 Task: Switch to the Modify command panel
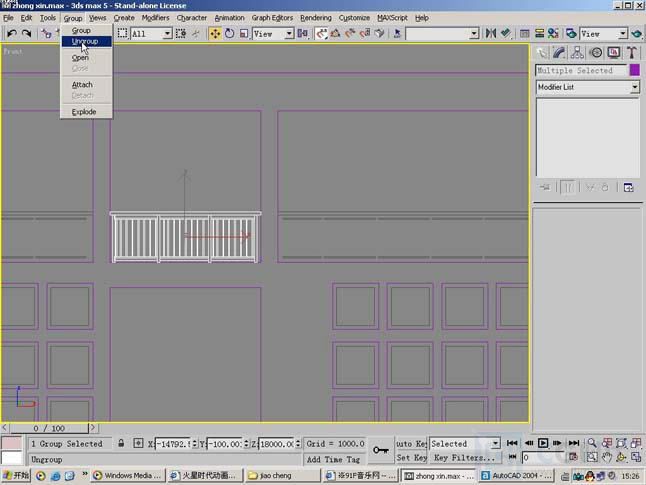click(x=559, y=53)
